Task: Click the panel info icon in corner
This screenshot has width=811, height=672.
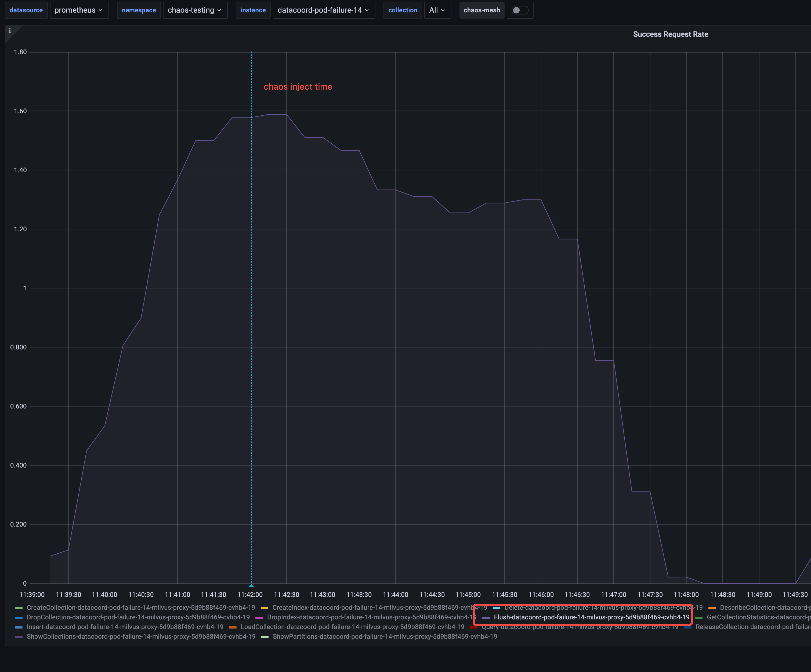Action: tap(10, 31)
